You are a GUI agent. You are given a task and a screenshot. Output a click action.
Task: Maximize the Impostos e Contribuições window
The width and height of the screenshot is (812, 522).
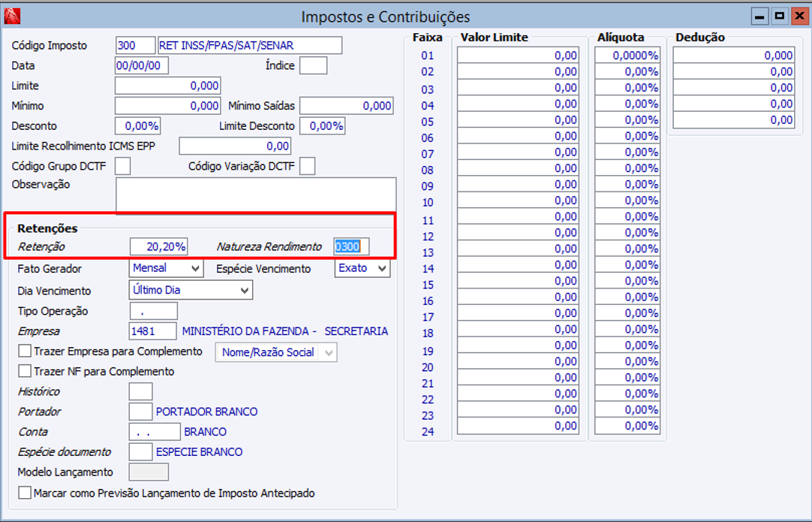pyautogui.click(x=780, y=17)
